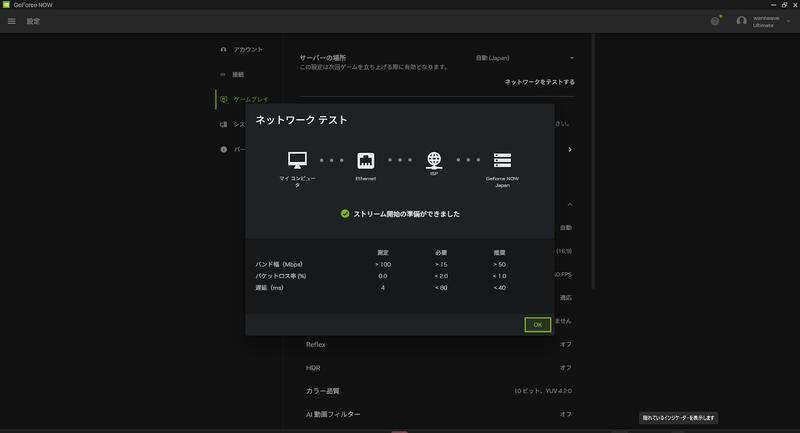The width and height of the screenshot is (800, 433).
Task: Click the AI 動画フィルター label
Action: click(x=333, y=415)
